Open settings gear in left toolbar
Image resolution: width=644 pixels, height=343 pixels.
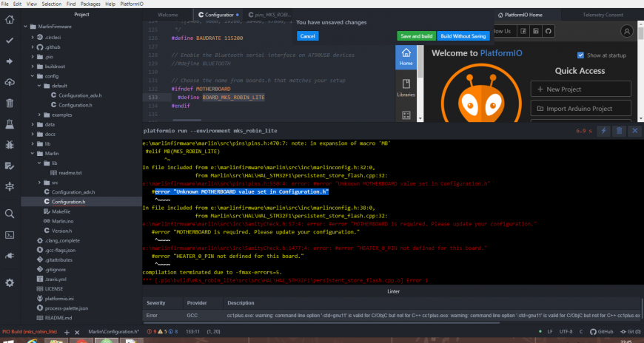[x=10, y=282]
